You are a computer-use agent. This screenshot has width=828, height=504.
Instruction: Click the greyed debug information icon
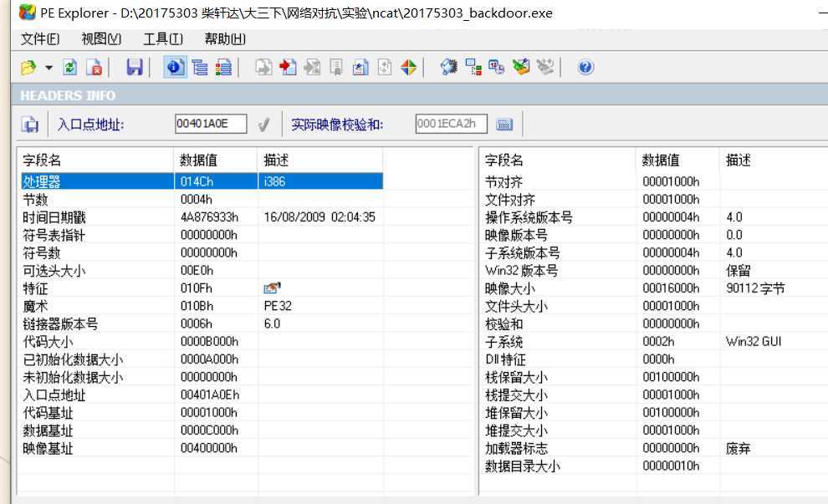336,68
